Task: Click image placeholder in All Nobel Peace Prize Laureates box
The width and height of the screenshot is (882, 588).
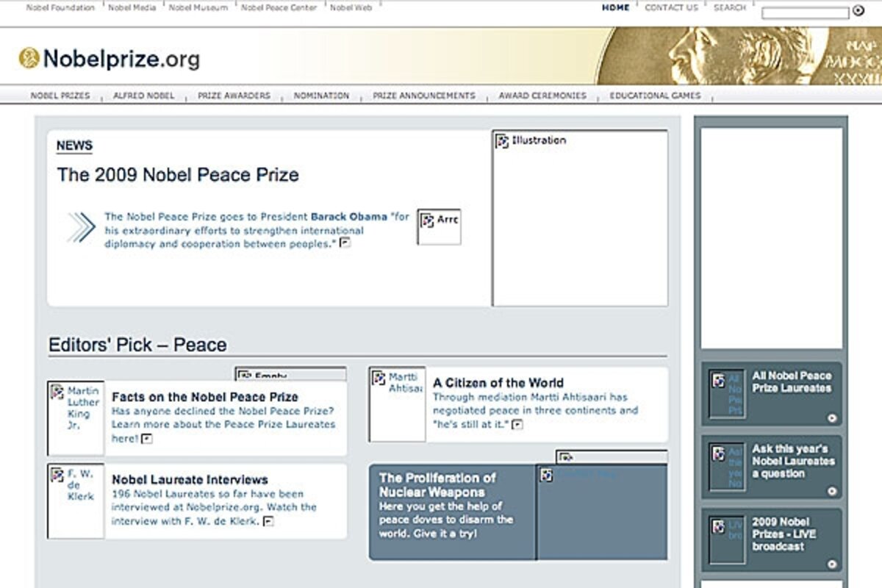Action: [x=728, y=395]
